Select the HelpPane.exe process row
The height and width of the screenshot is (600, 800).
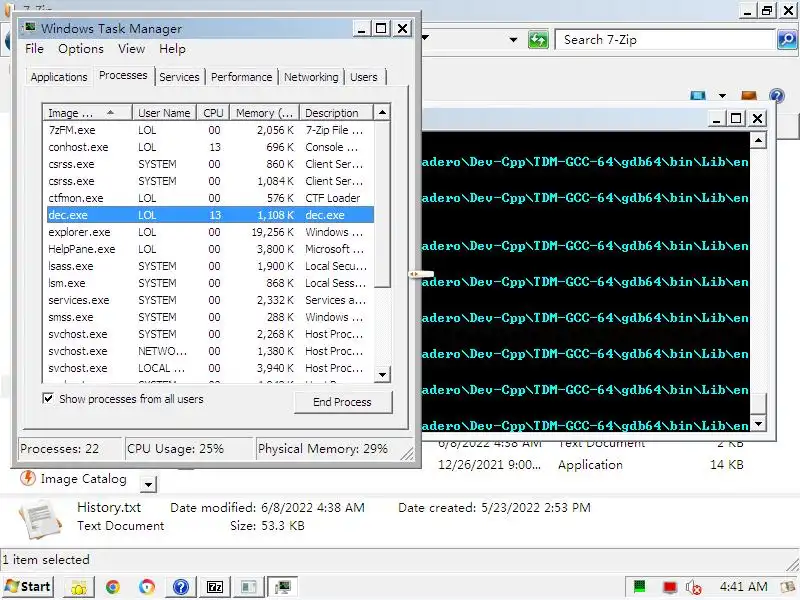point(210,249)
